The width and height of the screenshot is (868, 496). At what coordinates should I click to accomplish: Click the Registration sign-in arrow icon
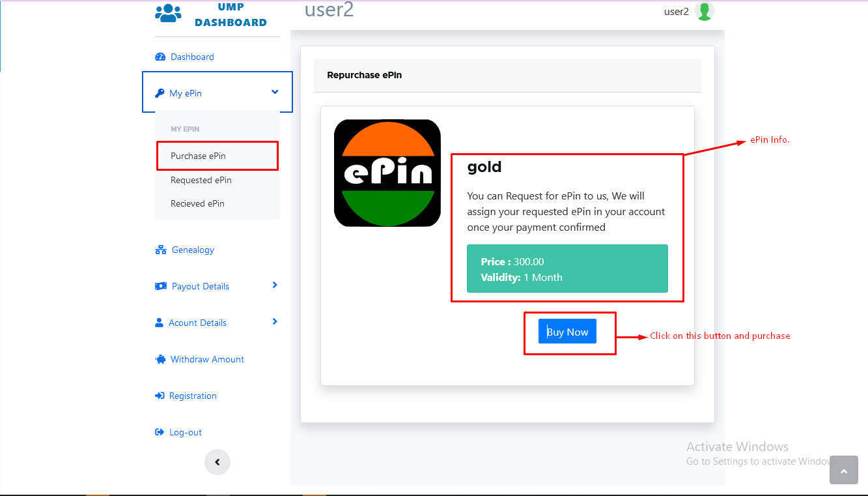click(160, 396)
